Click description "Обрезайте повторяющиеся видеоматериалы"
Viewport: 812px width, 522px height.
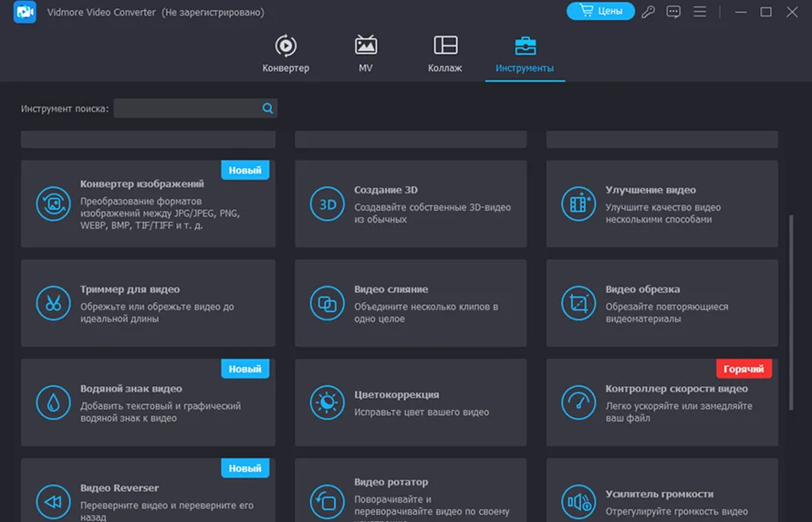(x=667, y=313)
